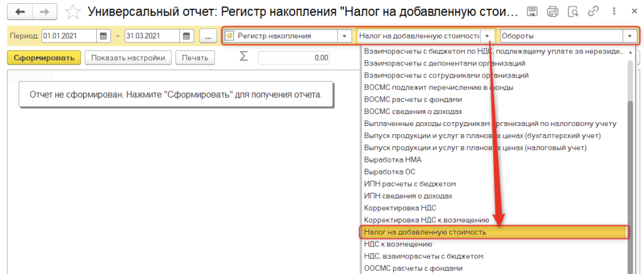Pick Корректировка НДС in the list
Screen dimensions: 644x274
[400, 208]
